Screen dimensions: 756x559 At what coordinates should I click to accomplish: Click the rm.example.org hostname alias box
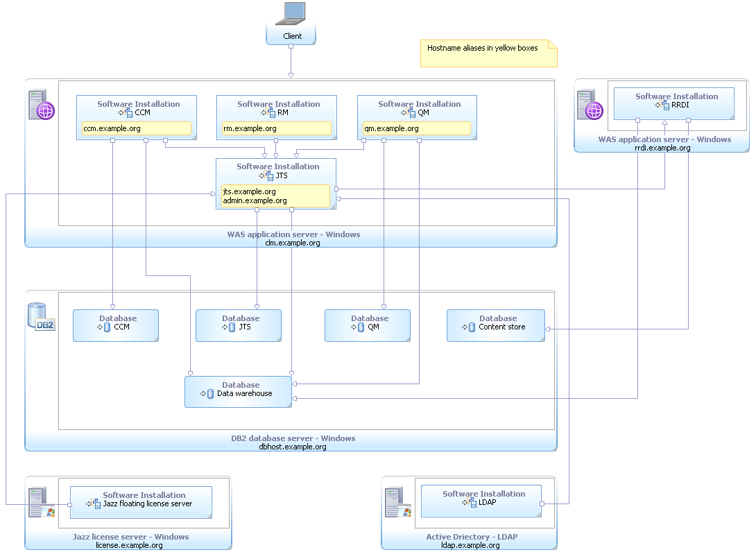pos(277,129)
